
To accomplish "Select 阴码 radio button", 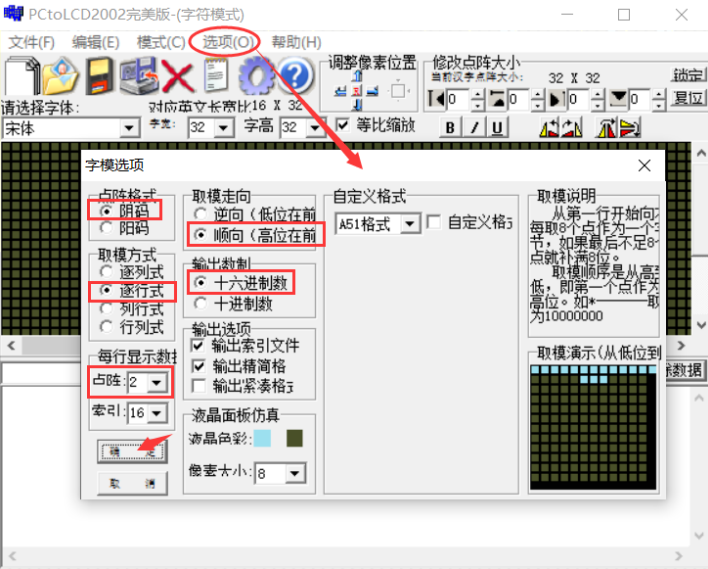I will [106, 211].
